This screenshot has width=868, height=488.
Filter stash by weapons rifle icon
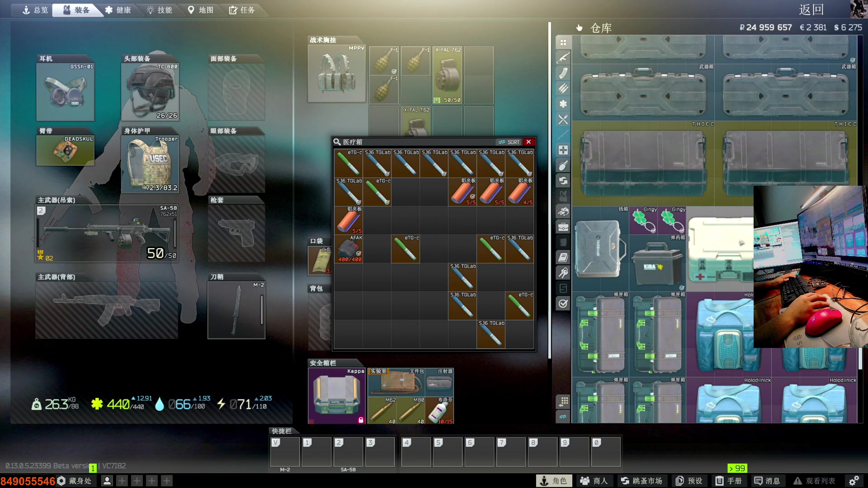pyautogui.click(x=563, y=58)
